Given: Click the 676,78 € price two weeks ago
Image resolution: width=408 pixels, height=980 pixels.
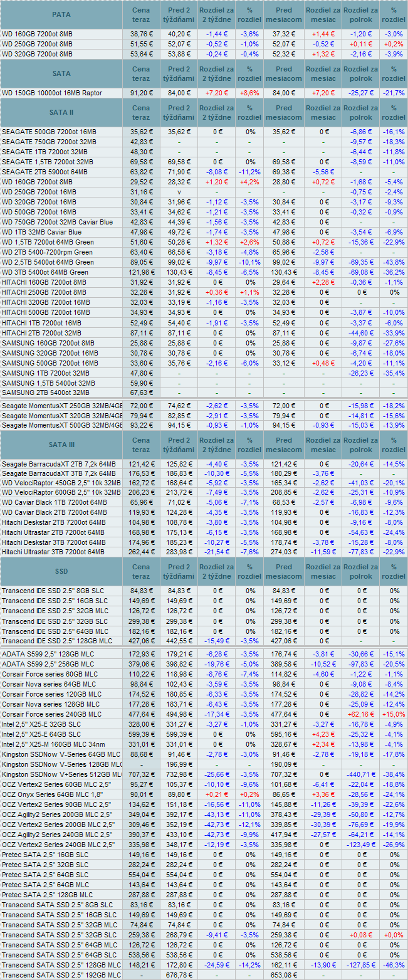Looking at the screenshot, I should [x=179, y=975].
